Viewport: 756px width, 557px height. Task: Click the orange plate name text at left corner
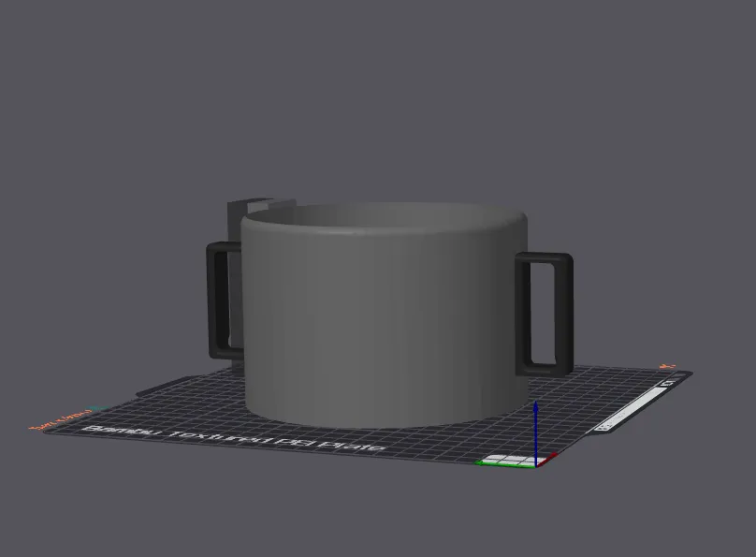click(60, 420)
